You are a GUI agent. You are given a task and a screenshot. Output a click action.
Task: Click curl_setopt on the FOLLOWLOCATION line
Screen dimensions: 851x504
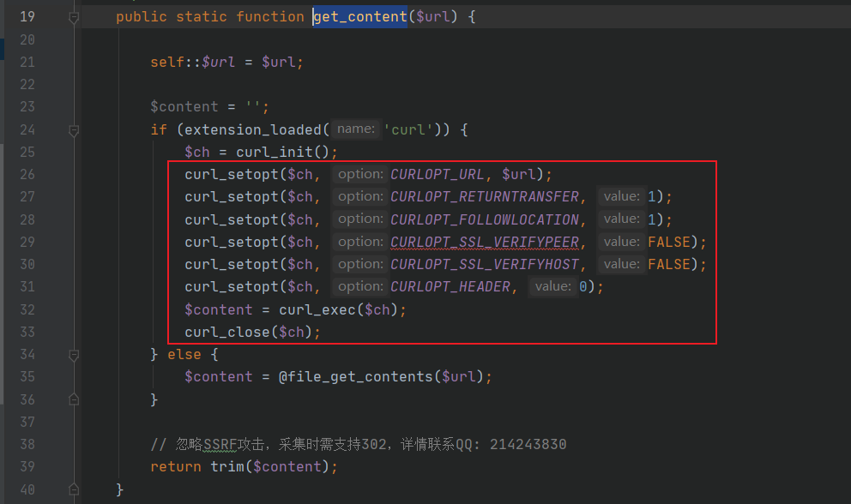tap(232, 219)
